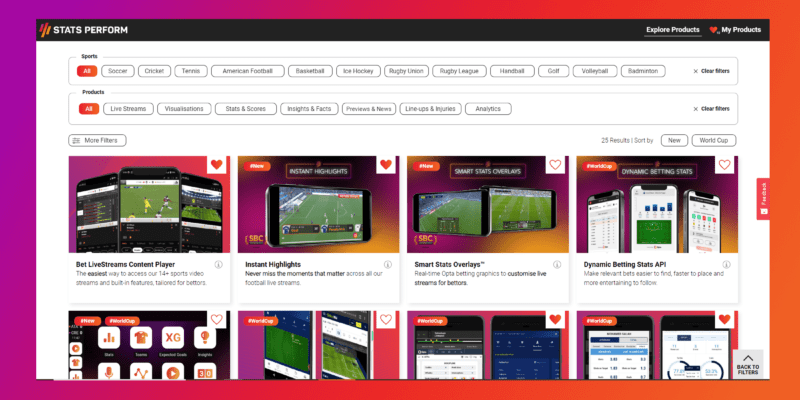Click the 25 Results count text
Viewport: 800px width, 400px height.
tap(616, 140)
